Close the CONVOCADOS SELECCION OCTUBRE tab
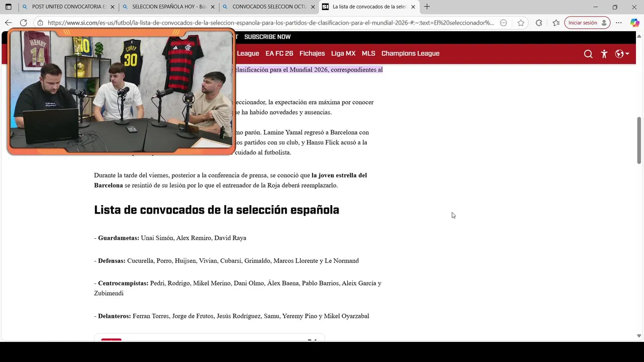This screenshot has width=644, height=362. click(313, 7)
